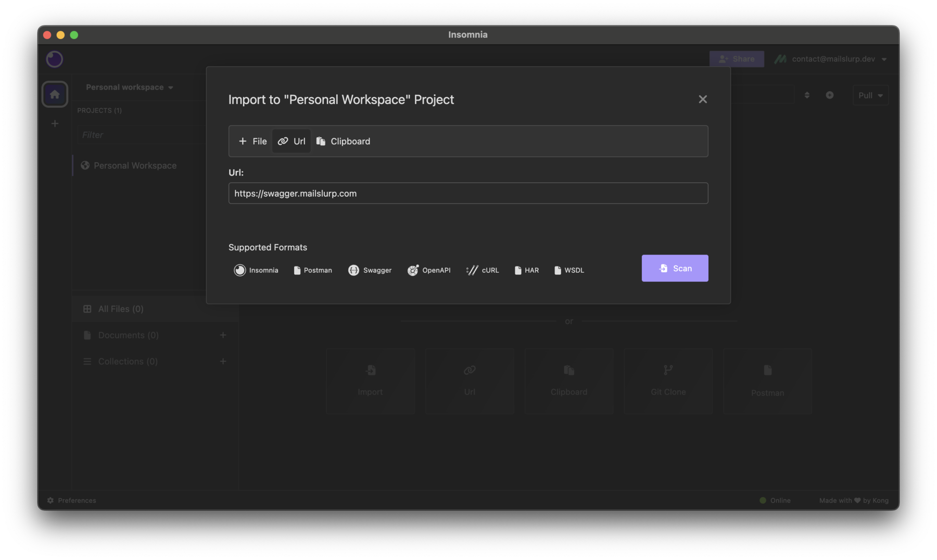Click the Postman card in background

[x=767, y=381]
